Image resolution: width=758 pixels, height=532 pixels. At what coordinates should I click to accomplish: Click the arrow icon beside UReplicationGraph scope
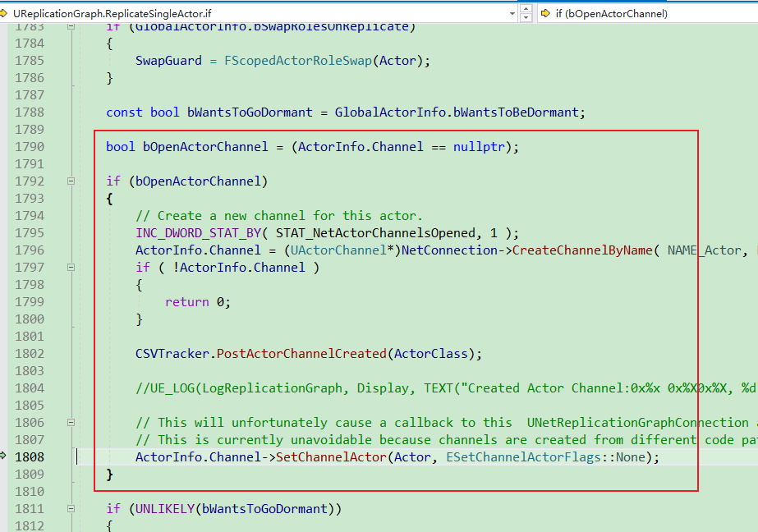[4, 13]
